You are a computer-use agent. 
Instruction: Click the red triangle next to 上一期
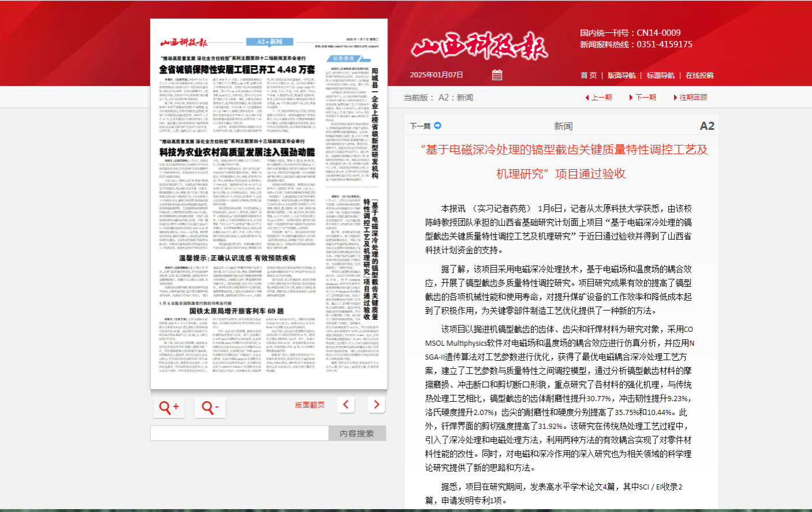point(587,98)
